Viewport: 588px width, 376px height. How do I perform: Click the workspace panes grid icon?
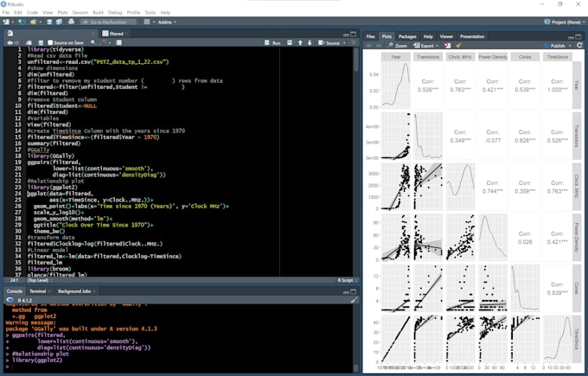pos(147,22)
